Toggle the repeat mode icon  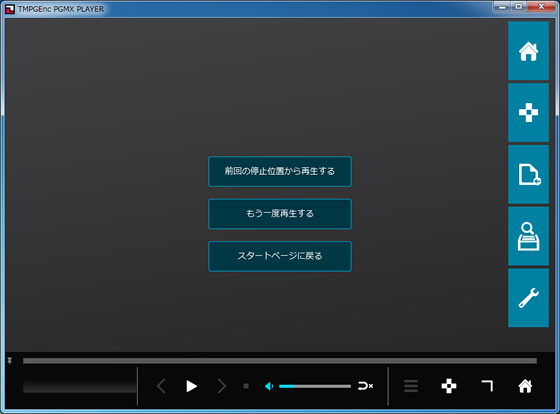365,386
